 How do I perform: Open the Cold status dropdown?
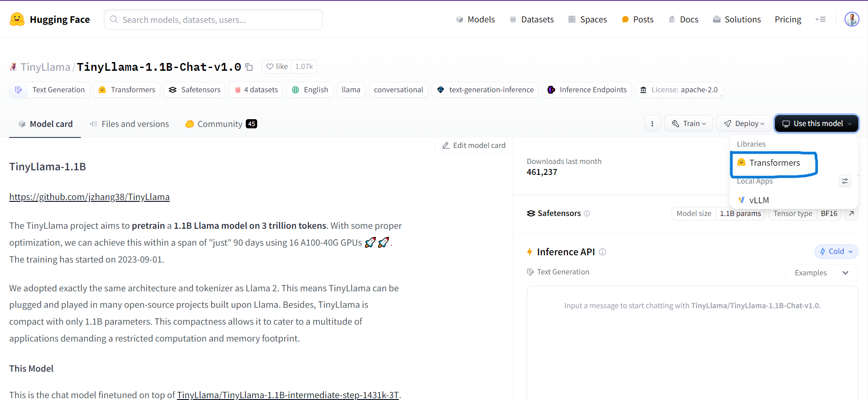[836, 252]
